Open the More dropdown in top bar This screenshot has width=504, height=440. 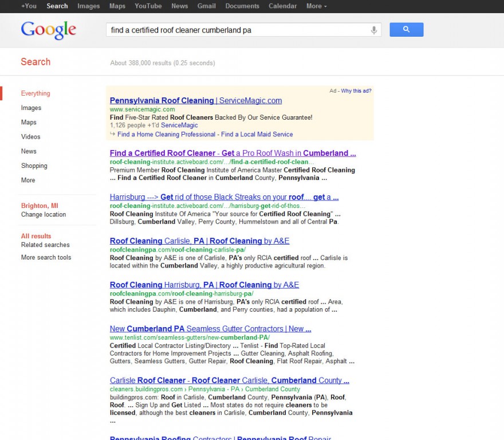coord(316,6)
